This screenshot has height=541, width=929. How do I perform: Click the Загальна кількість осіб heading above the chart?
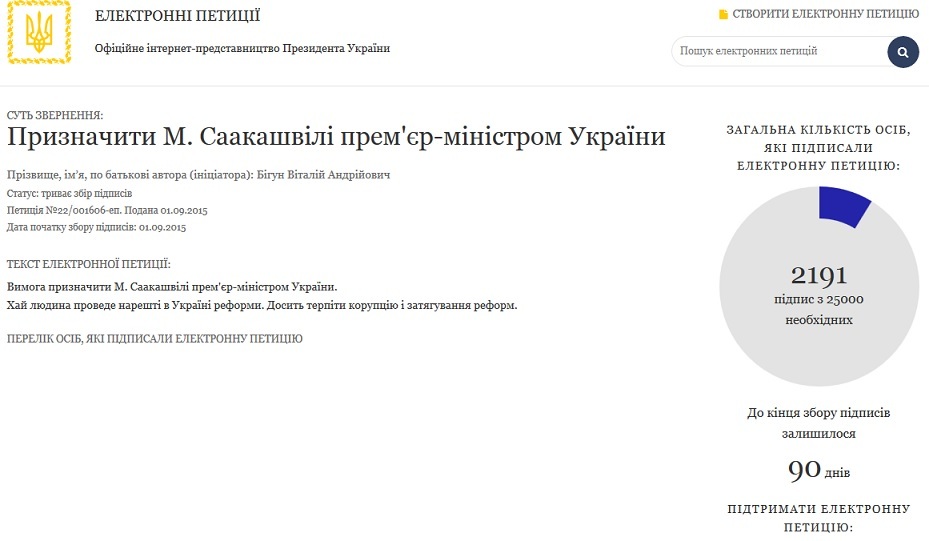[x=819, y=148]
